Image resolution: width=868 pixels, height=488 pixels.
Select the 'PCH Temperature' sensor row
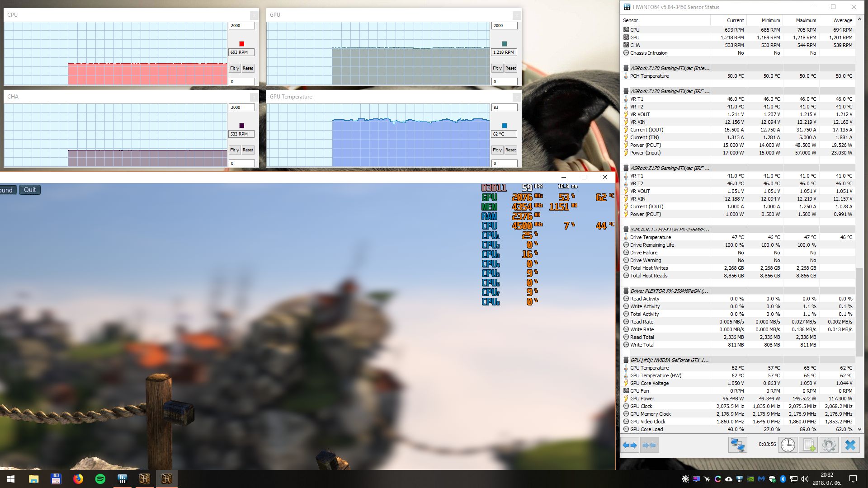pyautogui.click(x=738, y=76)
